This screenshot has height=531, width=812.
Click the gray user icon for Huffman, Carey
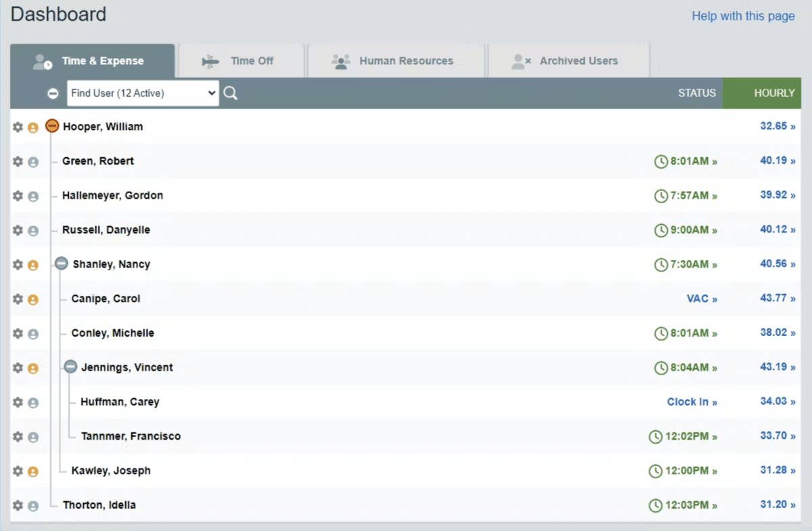(33, 403)
